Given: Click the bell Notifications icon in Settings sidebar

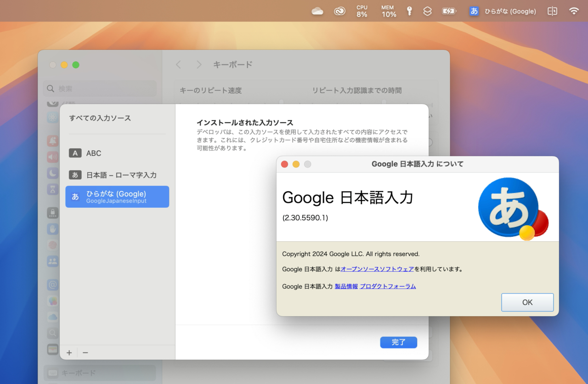Looking at the screenshot, I should pos(53,141).
